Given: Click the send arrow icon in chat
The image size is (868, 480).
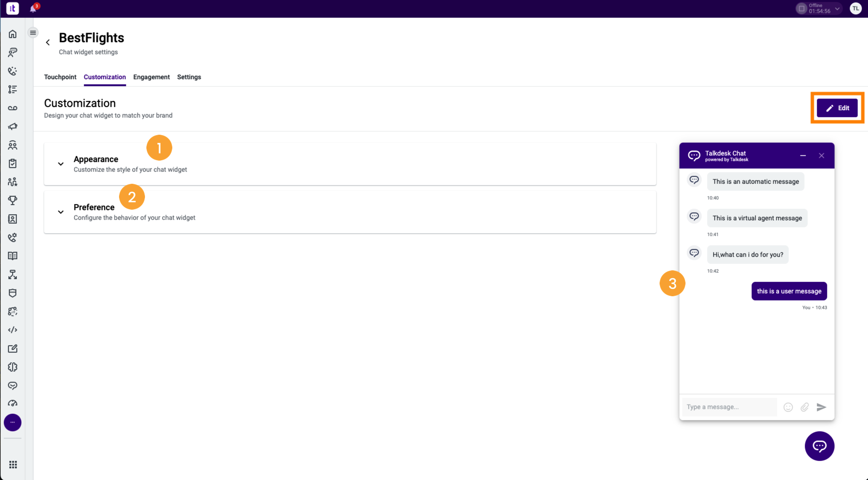Looking at the screenshot, I should [821, 407].
